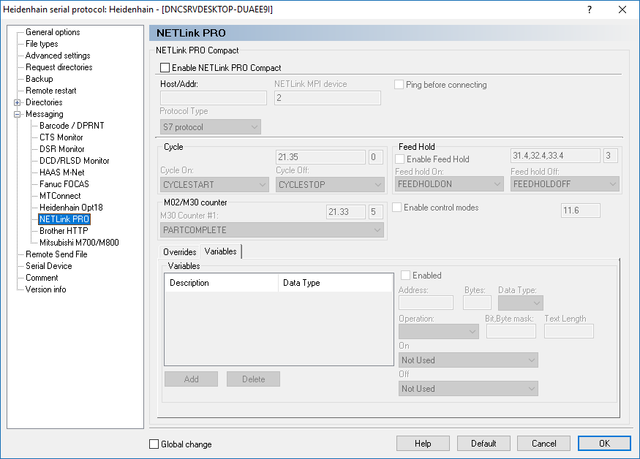The image size is (640, 459).
Task: Select DSR Monitor tree item
Action: tap(62, 149)
